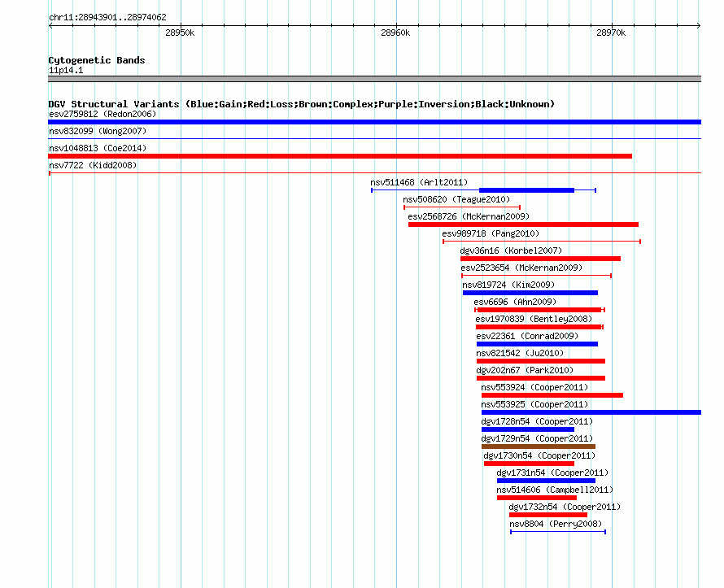This screenshot has height=588, width=724.
Task: Click the DGV Structural Variants track title
Action: 302,104
